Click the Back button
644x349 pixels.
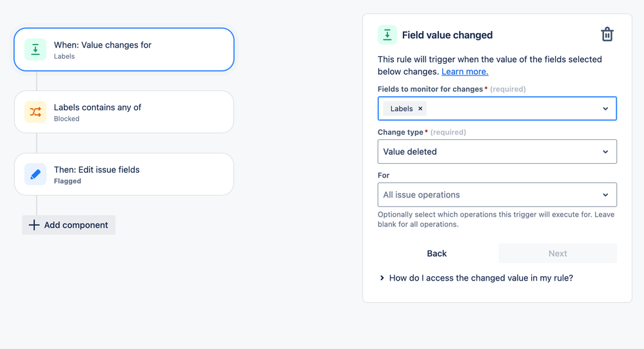click(x=436, y=254)
